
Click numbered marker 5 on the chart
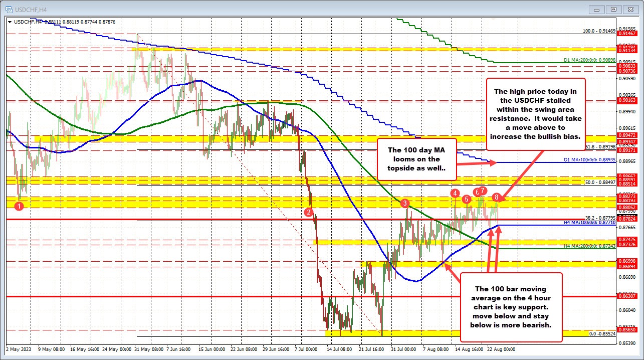click(x=467, y=199)
